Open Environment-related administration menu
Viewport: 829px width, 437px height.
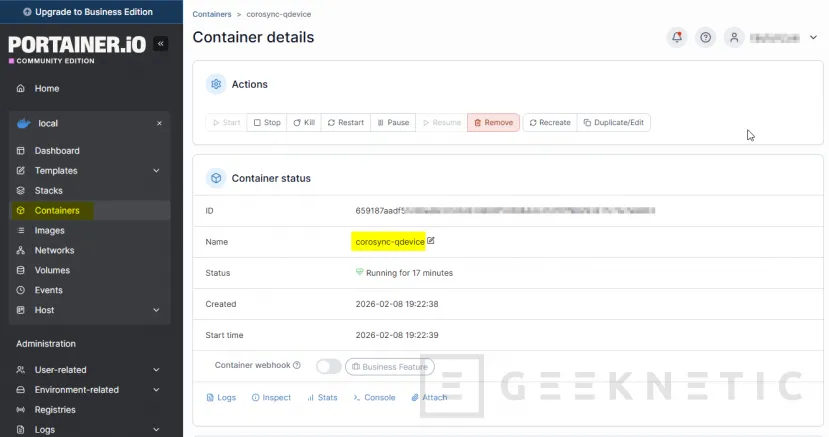[77, 389]
